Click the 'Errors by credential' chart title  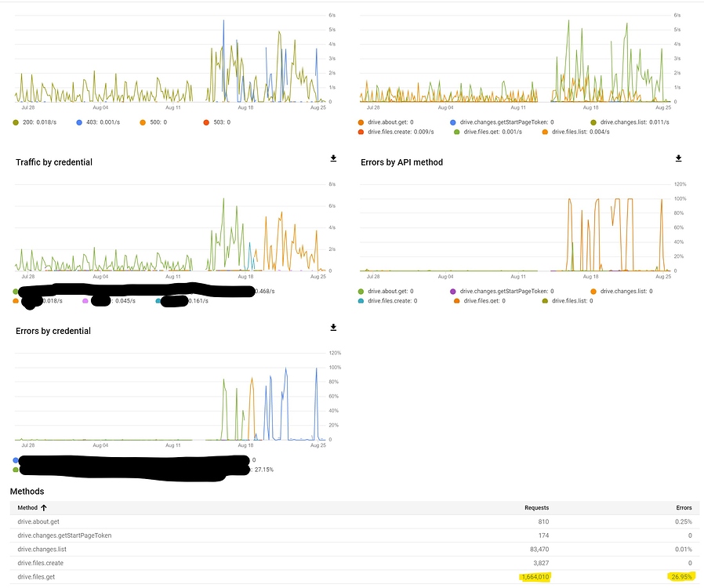point(53,332)
